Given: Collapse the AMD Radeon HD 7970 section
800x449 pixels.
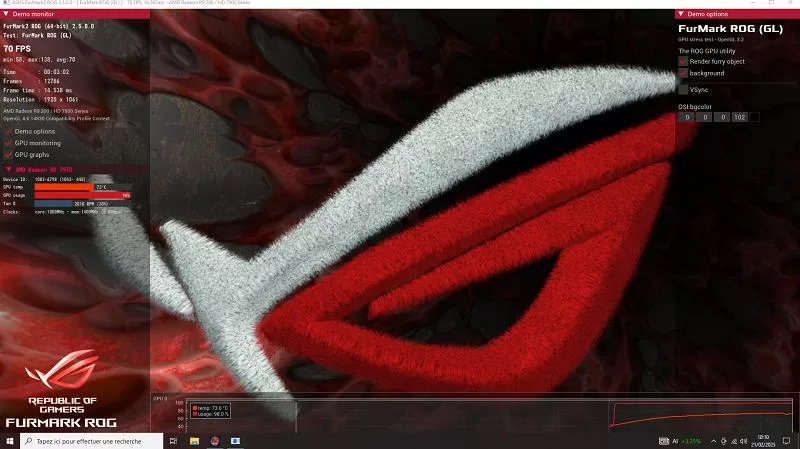Looking at the screenshot, I should click(x=75, y=169).
